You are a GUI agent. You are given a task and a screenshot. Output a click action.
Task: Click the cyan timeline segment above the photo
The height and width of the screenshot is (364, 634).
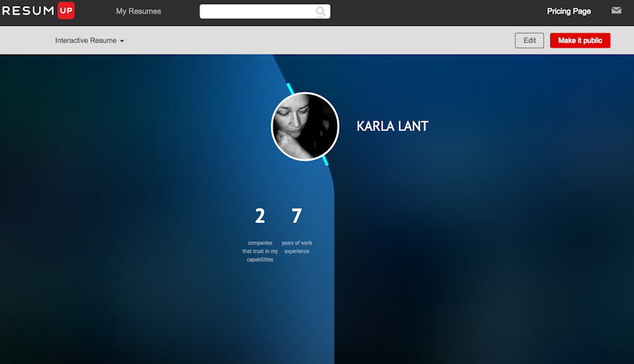pos(290,88)
